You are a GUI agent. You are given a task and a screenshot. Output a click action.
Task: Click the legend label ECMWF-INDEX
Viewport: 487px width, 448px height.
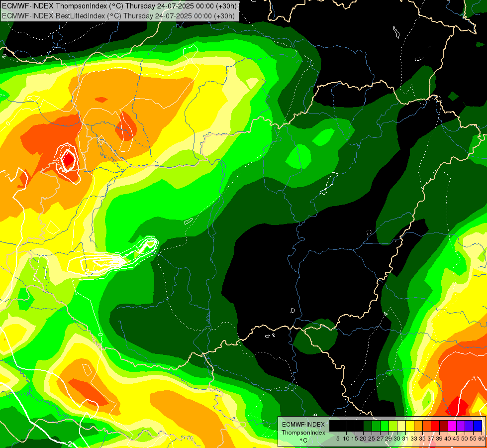click(x=303, y=425)
